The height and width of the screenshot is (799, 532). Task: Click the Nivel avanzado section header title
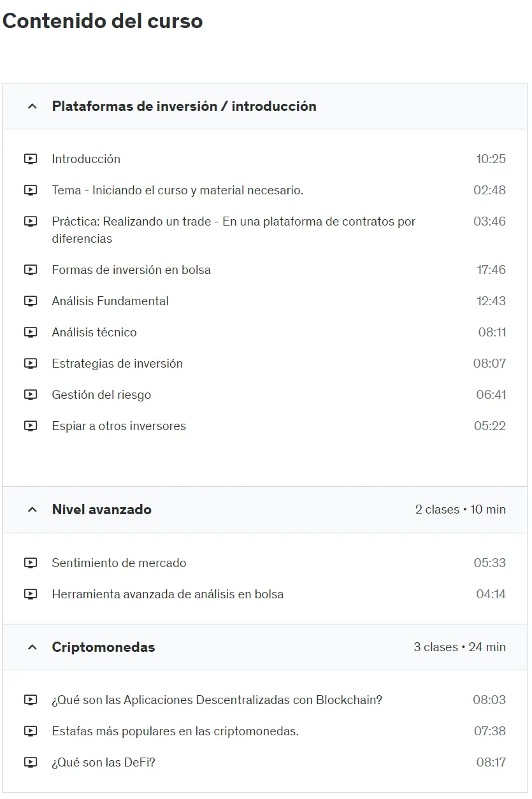(x=102, y=510)
